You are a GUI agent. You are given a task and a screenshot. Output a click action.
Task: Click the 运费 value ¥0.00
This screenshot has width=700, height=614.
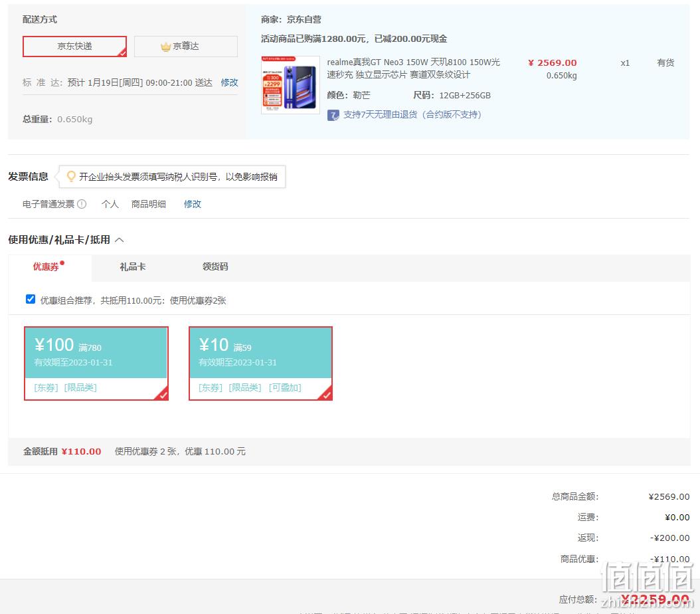coord(677,517)
